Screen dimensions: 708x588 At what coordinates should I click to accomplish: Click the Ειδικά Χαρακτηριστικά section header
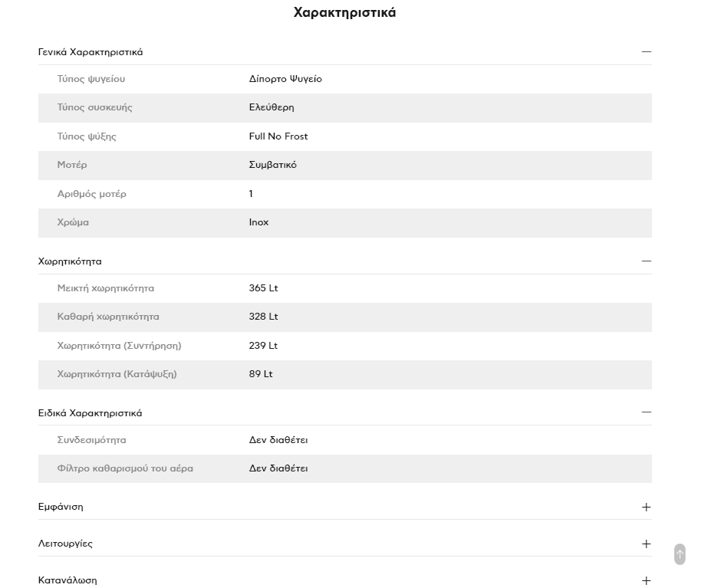tap(90, 413)
